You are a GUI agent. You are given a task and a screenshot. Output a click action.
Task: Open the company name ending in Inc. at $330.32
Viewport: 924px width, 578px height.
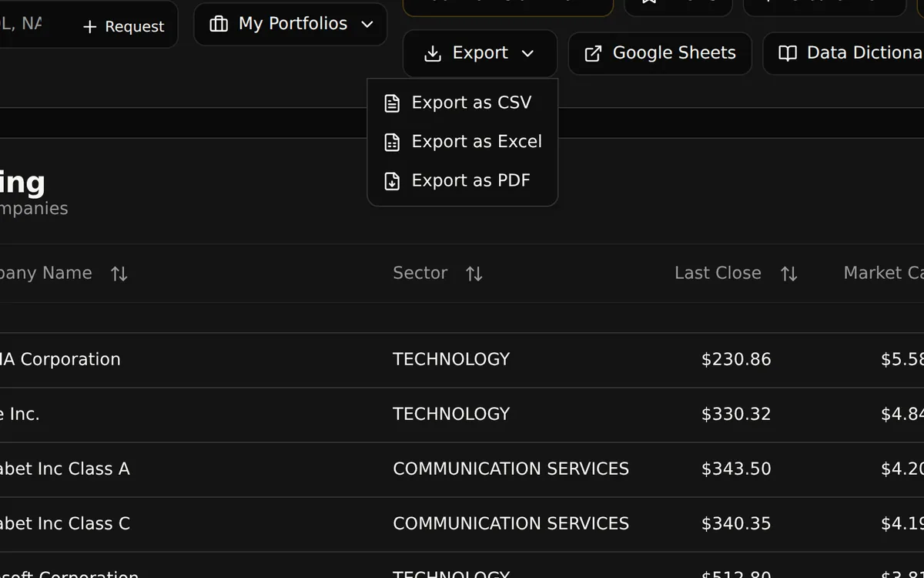click(20, 414)
